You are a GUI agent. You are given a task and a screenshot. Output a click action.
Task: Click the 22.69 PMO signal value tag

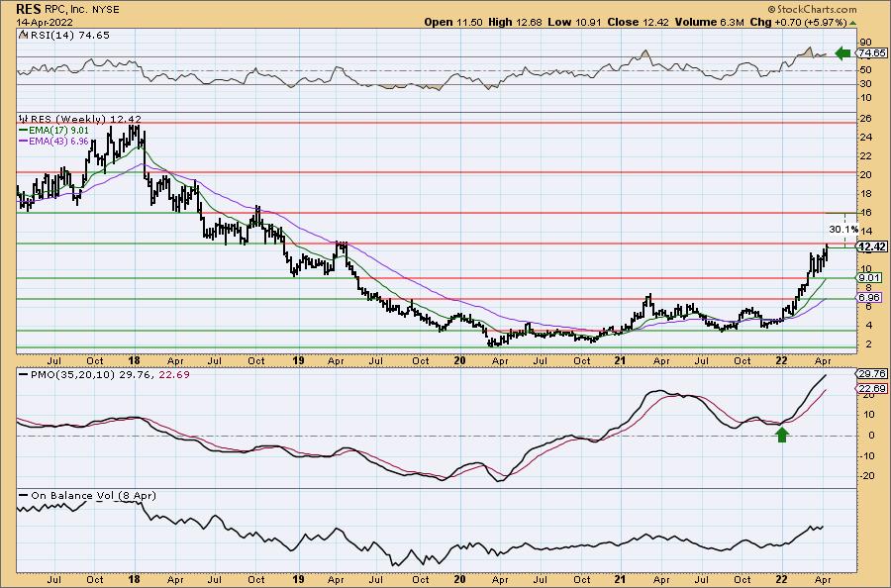pos(871,389)
